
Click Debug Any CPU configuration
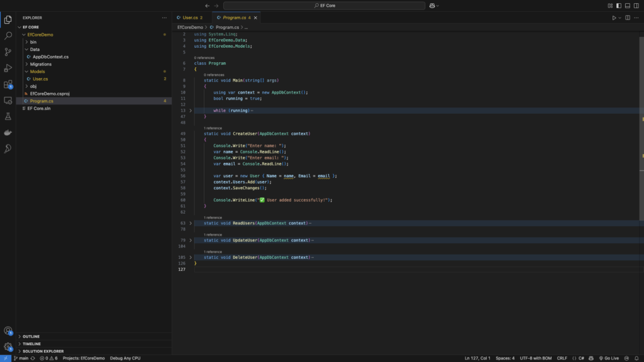[x=125, y=358]
